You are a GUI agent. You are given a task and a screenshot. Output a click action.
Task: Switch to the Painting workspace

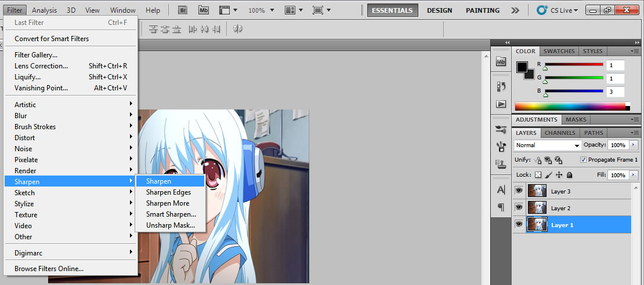[483, 10]
